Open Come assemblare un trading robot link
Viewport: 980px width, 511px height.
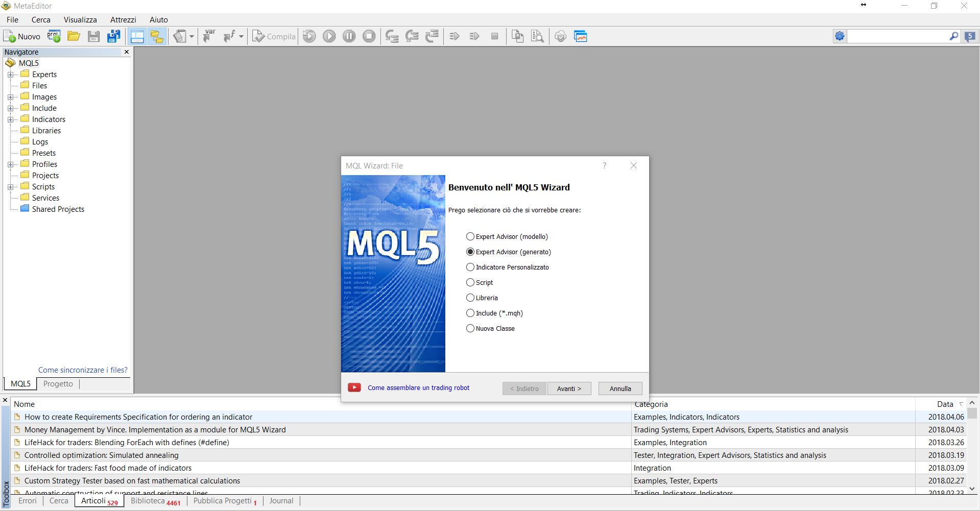pyautogui.click(x=418, y=387)
